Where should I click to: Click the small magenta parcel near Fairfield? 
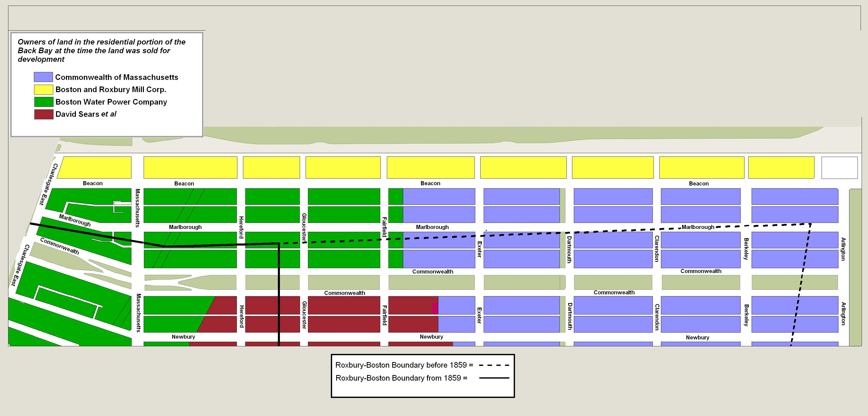[x=435, y=308]
